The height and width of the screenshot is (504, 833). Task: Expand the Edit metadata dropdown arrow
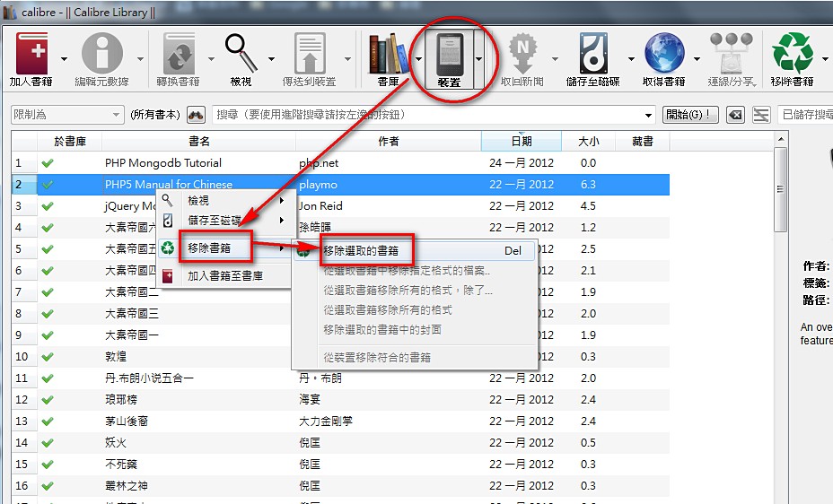pos(140,59)
